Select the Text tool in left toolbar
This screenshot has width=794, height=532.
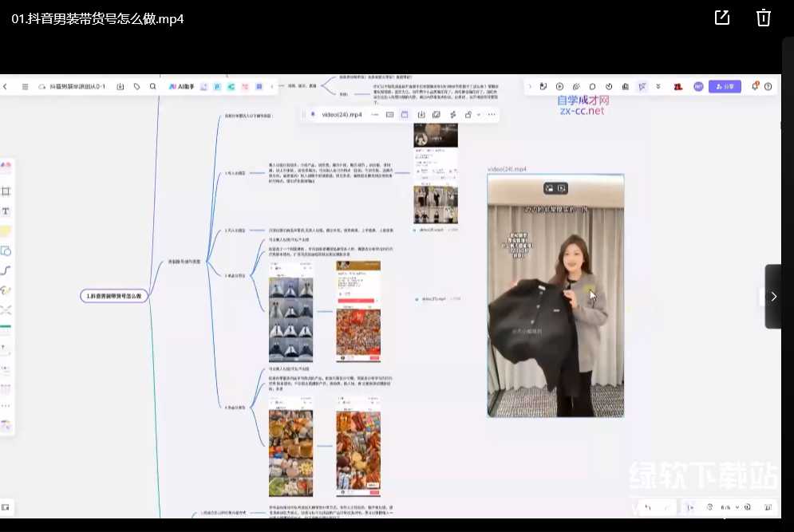[x=6, y=211]
